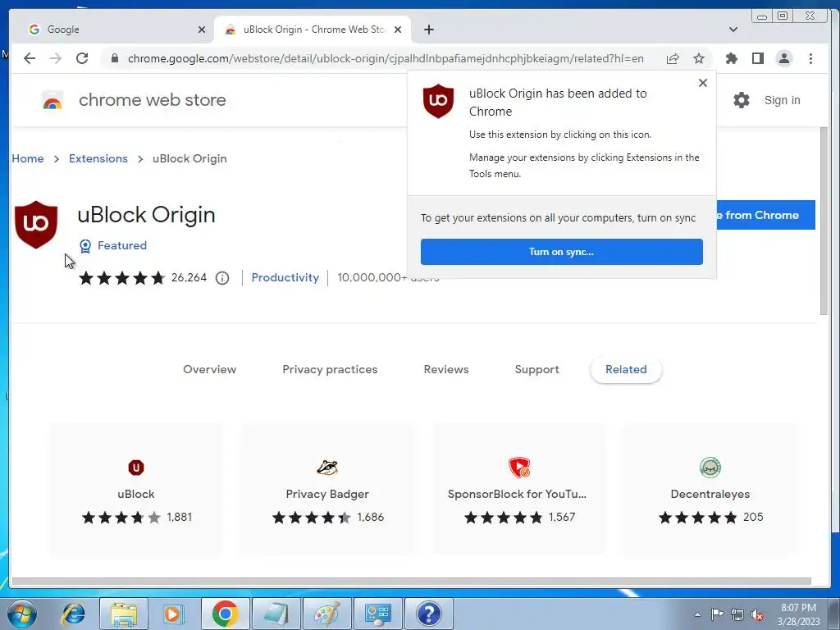Open Windows Media Player from taskbar
840x630 pixels.
tap(174, 614)
